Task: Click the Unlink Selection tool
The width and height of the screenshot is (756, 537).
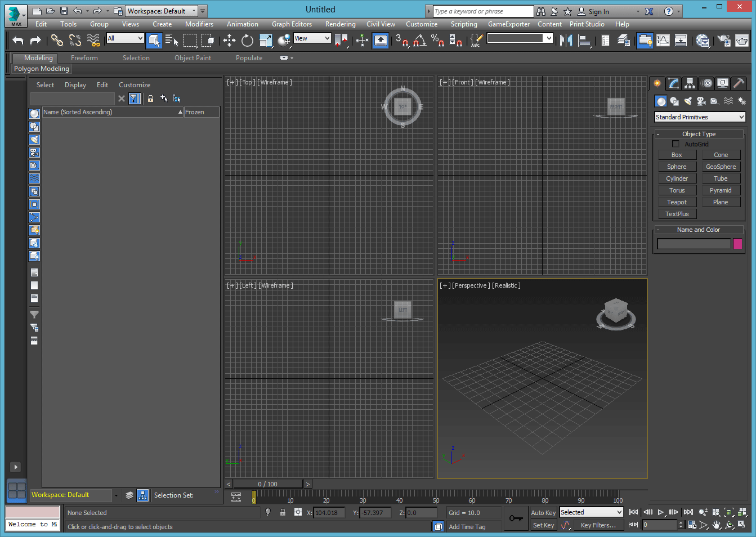Action: 75,40
